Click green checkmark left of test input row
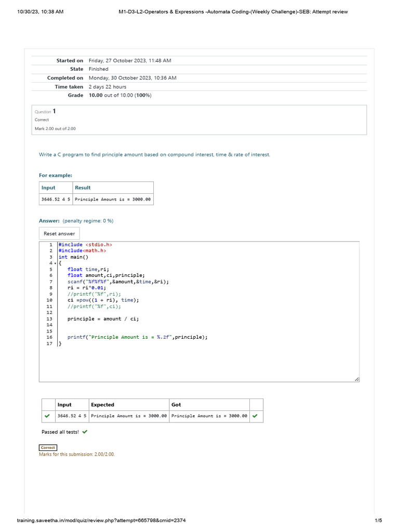This screenshot has width=399, height=532. [x=48, y=416]
